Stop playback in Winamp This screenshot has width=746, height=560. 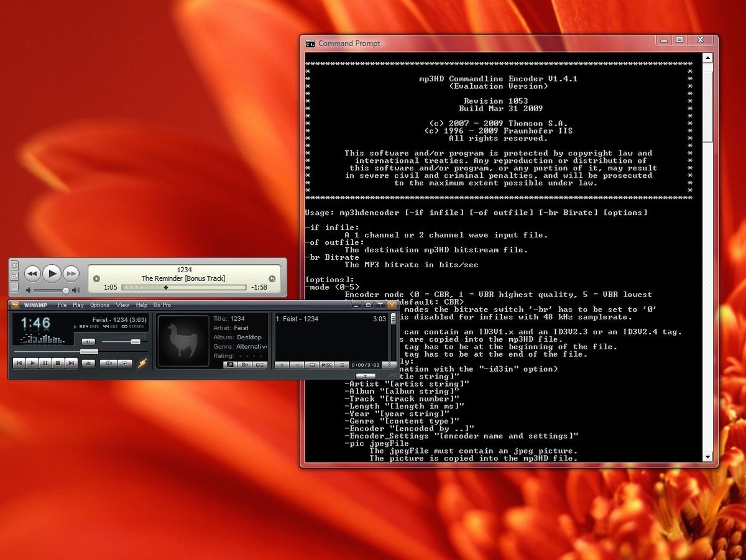pyautogui.click(x=58, y=364)
